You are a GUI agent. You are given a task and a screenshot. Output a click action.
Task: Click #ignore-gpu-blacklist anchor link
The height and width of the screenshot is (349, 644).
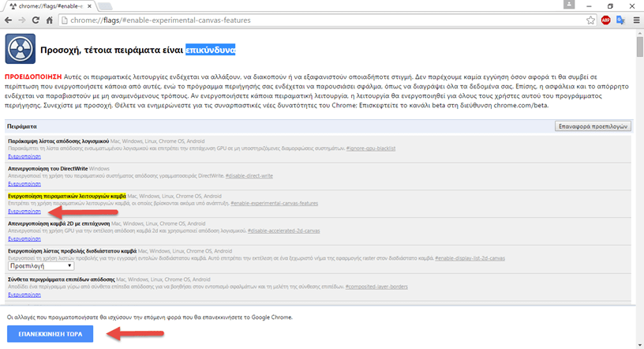pyautogui.click(x=370, y=148)
